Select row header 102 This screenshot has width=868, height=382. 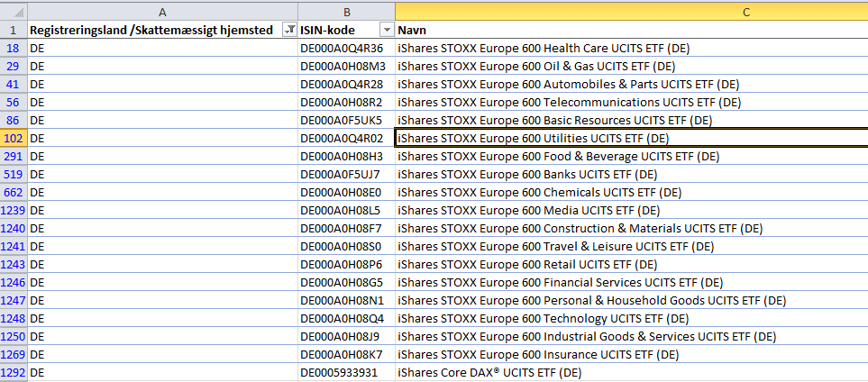coord(14,138)
